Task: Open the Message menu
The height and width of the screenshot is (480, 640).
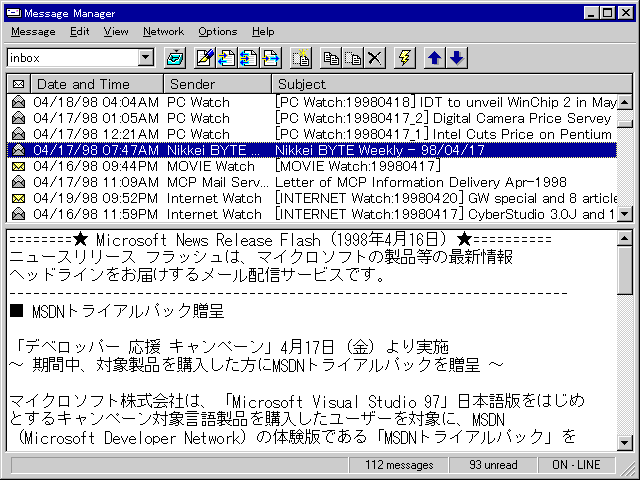Action: pyautogui.click(x=33, y=31)
